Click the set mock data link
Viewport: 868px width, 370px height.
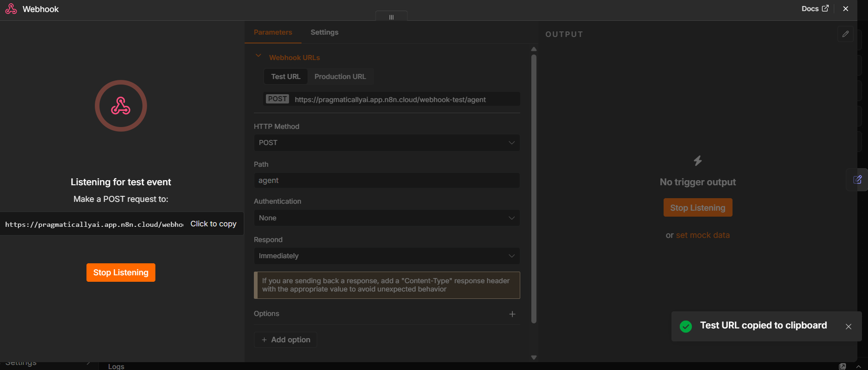coord(703,235)
